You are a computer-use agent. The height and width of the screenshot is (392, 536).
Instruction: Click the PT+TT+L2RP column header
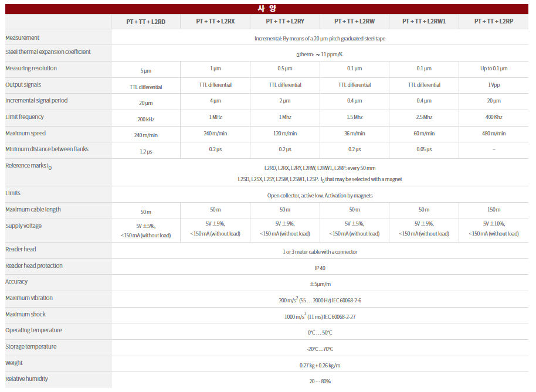494,21
